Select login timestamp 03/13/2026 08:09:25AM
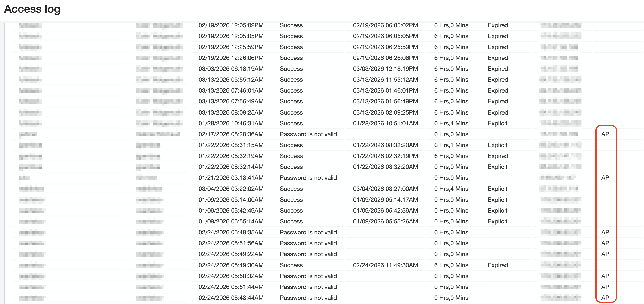 pos(231,112)
